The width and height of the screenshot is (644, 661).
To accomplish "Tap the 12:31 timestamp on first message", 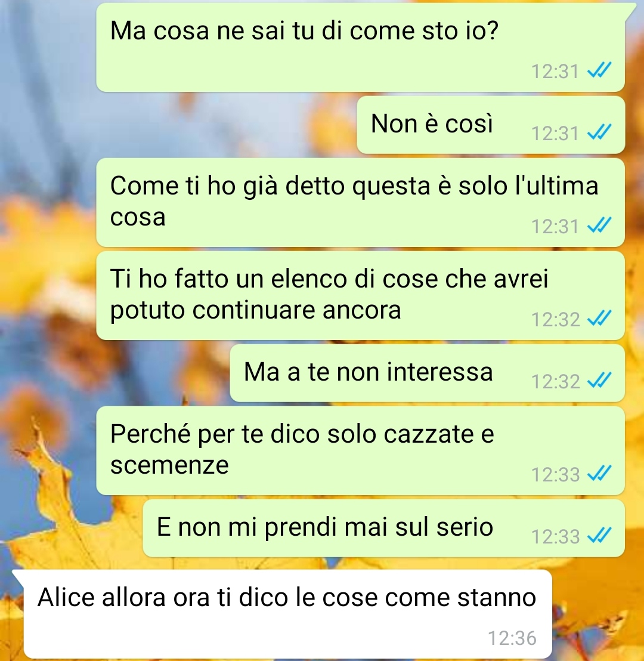I will point(555,71).
